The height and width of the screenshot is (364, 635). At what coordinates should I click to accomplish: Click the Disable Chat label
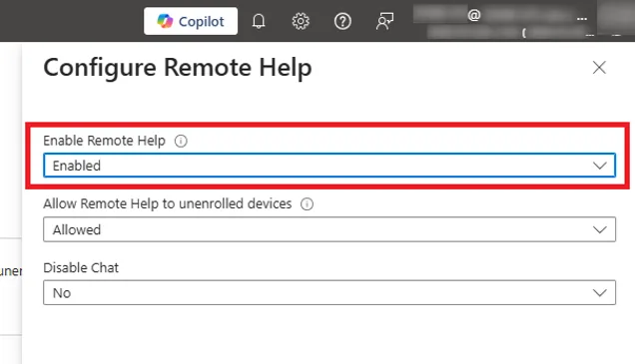pos(81,267)
